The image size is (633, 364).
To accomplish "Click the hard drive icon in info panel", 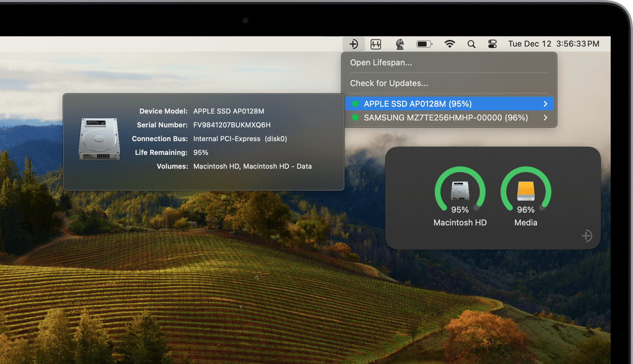I will click(x=99, y=139).
